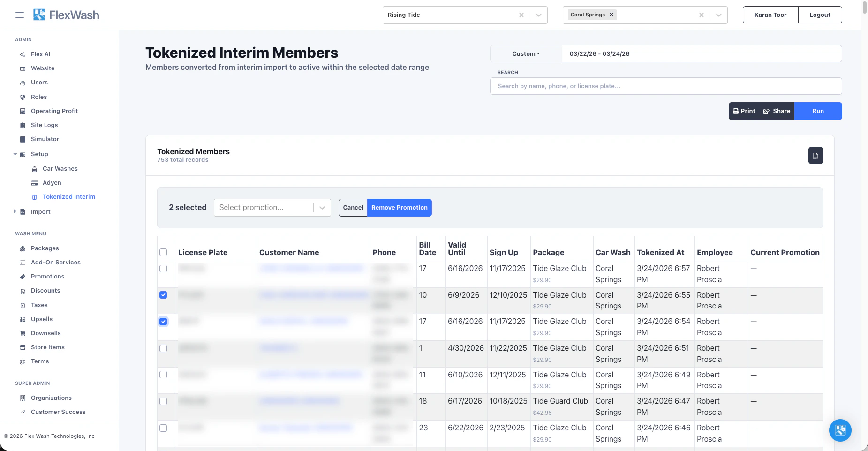
Task: Open the Rising Tide organization dropdown arrow
Action: (539, 15)
